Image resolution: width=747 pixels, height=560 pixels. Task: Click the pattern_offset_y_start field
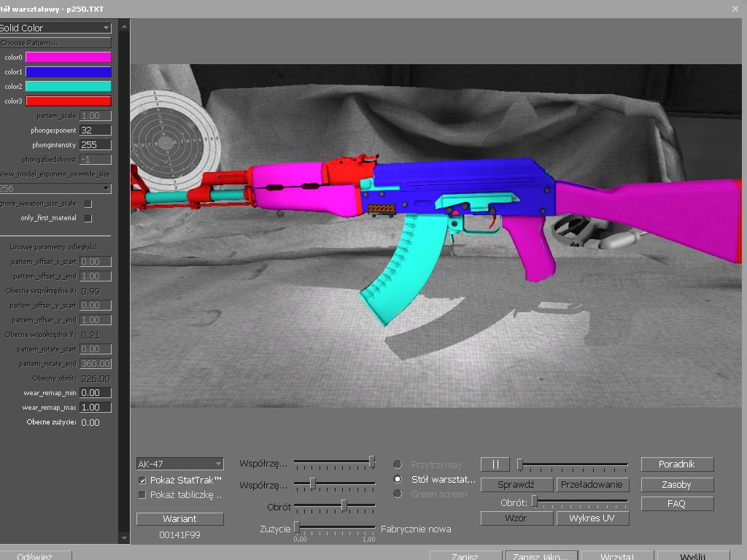tap(96, 306)
